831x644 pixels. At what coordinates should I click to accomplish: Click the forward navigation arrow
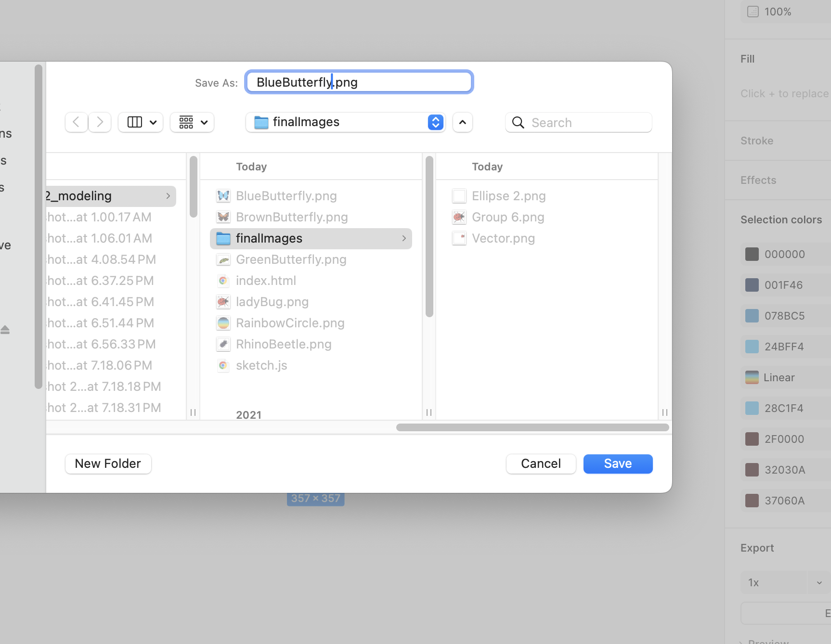100,122
